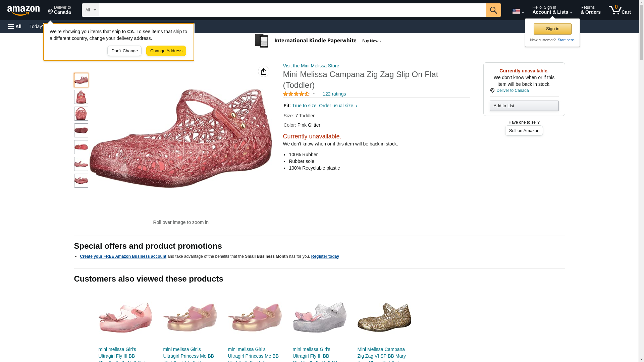Open the All hamburger menu

tap(15, 26)
